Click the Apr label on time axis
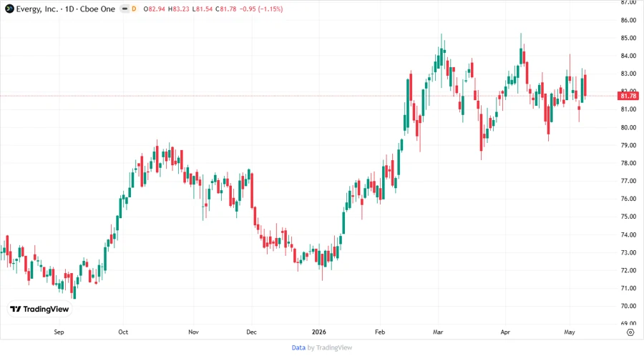Screen dimensions: 644x356 (505, 332)
